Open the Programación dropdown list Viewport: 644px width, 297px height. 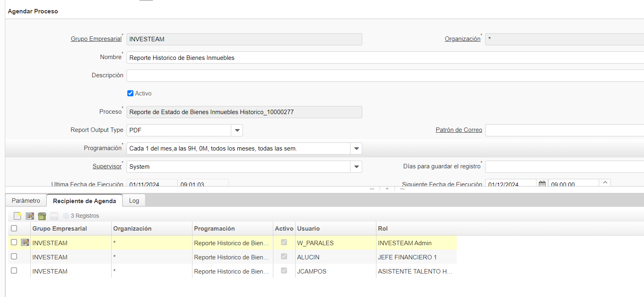click(x=356, y=148)
